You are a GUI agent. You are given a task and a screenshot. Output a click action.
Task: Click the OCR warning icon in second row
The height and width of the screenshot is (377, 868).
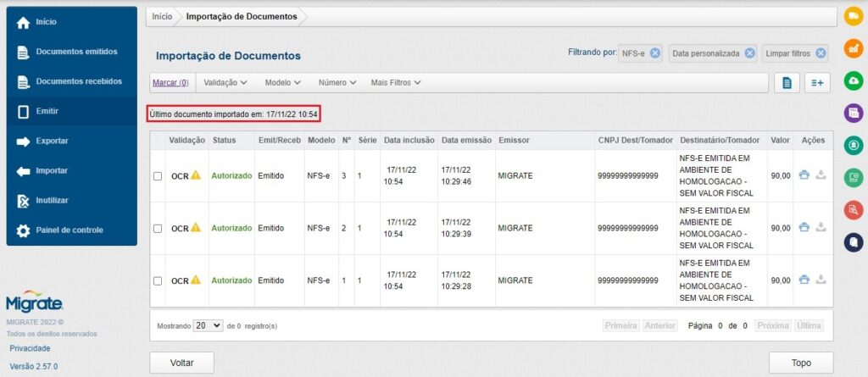(196, 228)
